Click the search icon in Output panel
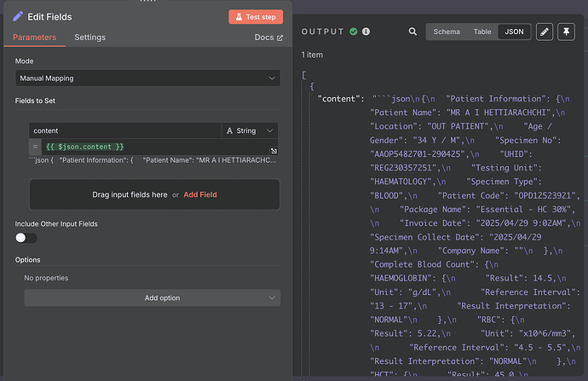Viewport: 588px width, 381px height. point(412,32)
